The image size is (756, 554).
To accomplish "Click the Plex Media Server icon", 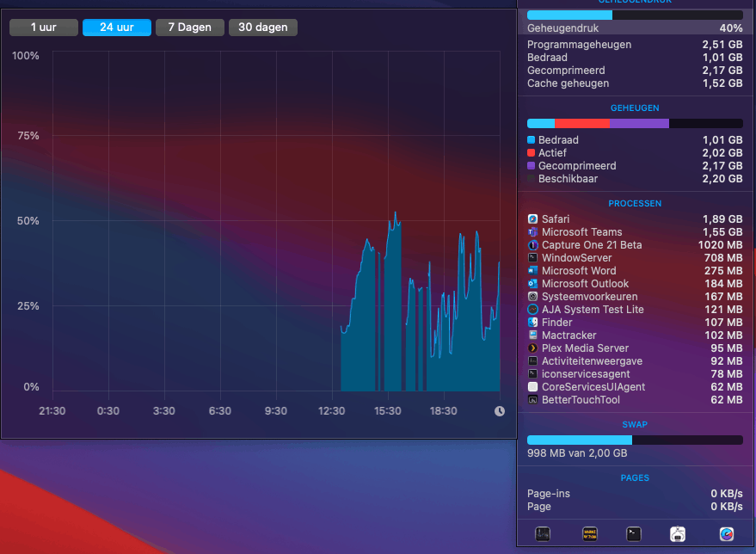I will pyautogui.click(x=532, y=348).
